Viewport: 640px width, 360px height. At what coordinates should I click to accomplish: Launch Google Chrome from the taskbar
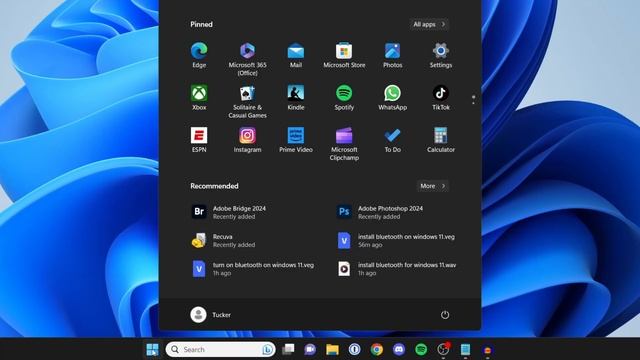(x=376, y=349)
